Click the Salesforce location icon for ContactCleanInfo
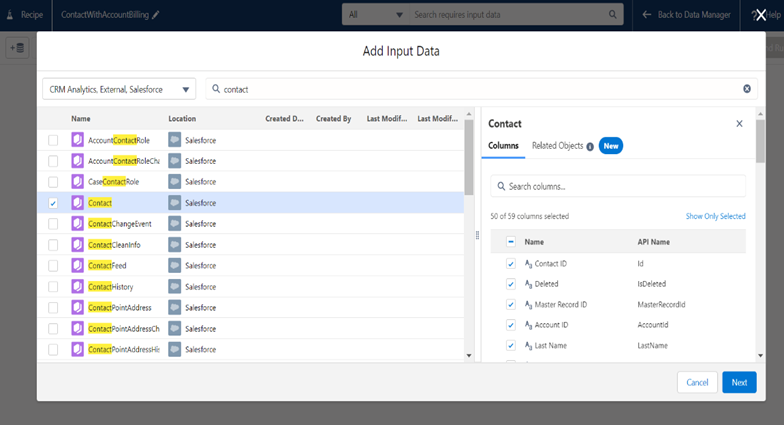This screenshot has width=784, height=425. pyautogui.click(x=174, y=244)
